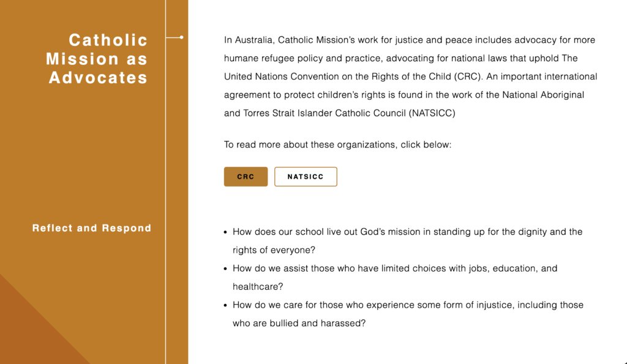Open the NATSICC organization link

click(x=306, y=177)
